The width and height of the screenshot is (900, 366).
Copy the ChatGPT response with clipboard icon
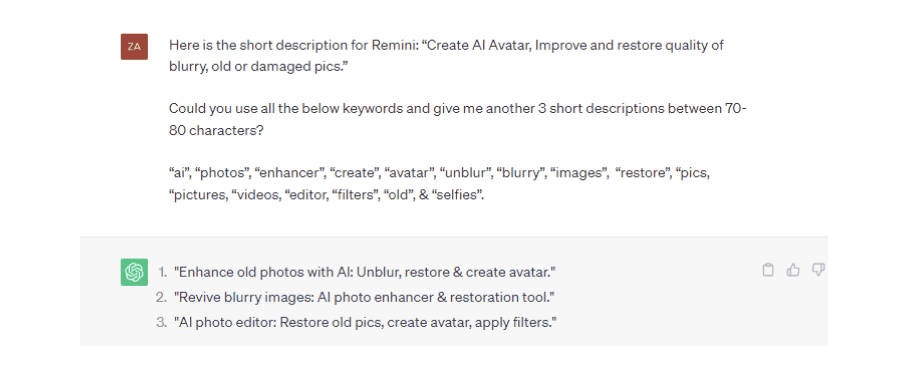click(x=767, y=270)
